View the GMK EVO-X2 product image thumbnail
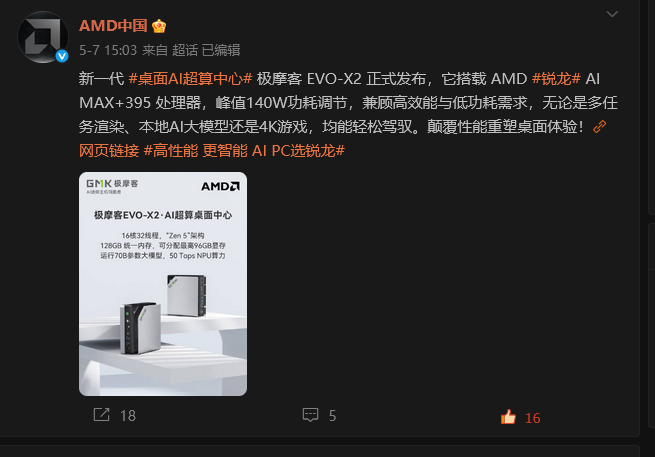This screenshot has height=457, width=655. [163, 284]
